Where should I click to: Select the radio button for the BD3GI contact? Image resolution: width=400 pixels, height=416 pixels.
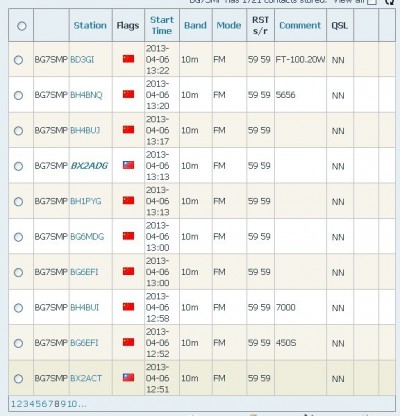[x=19, y=60]
